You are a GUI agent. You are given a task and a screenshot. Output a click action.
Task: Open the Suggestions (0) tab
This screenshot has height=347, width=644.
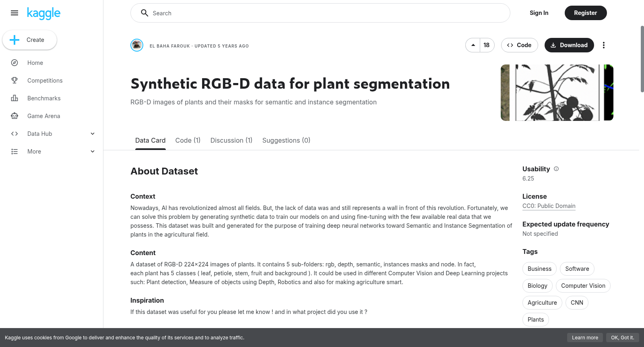tap(286, 140)
